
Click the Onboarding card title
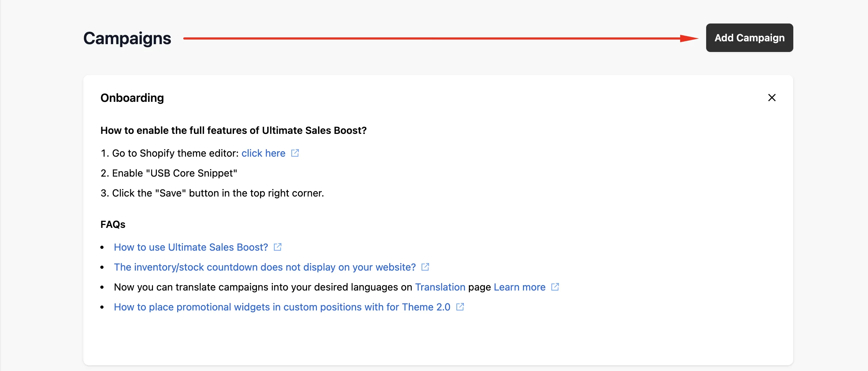click(132, 98)
